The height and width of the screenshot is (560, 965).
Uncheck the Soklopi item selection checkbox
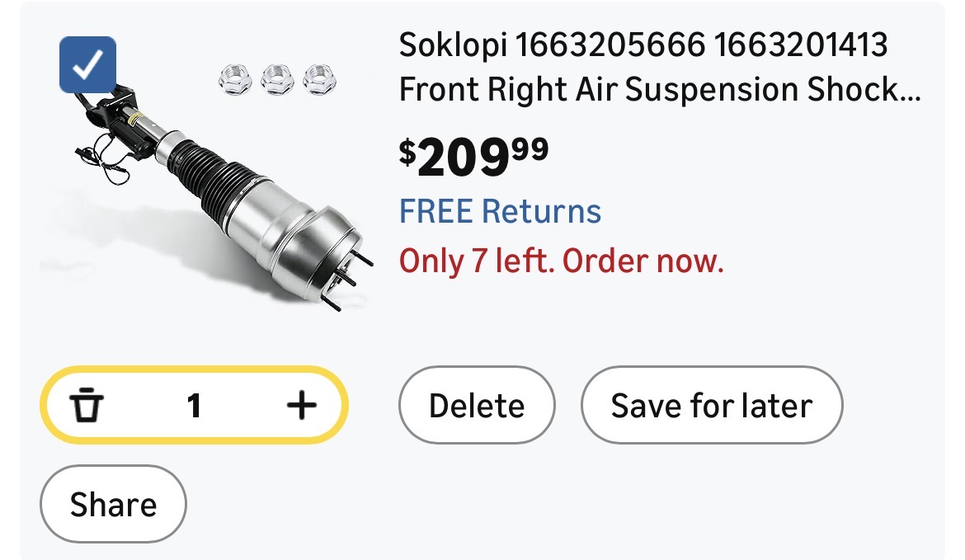pyautogui.click(x=88, y=65)
